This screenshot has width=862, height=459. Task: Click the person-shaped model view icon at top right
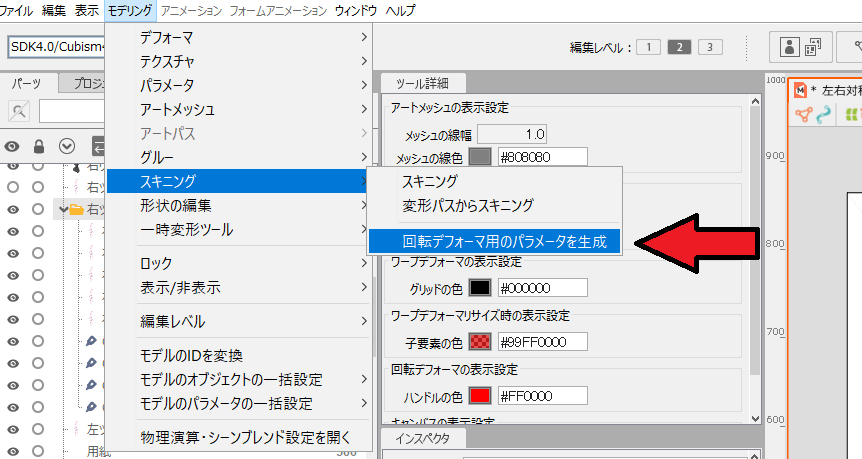[789, 47]
